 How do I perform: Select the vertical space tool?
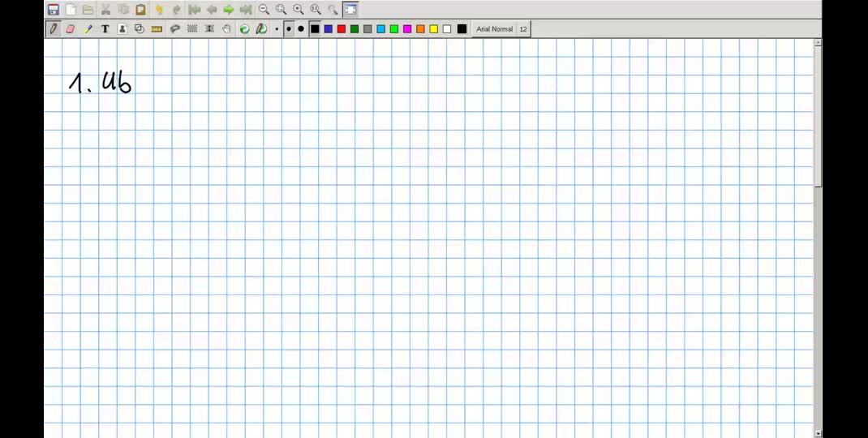coord(209,28)
